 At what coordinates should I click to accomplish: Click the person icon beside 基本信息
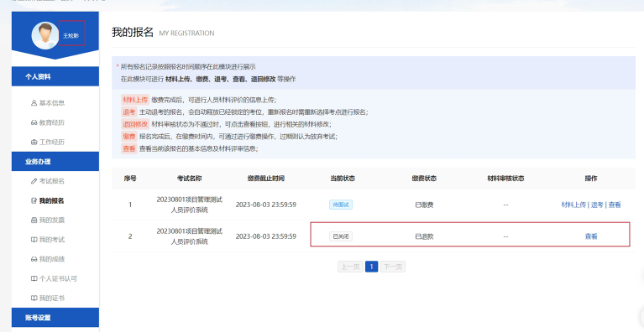coord(34,103)
